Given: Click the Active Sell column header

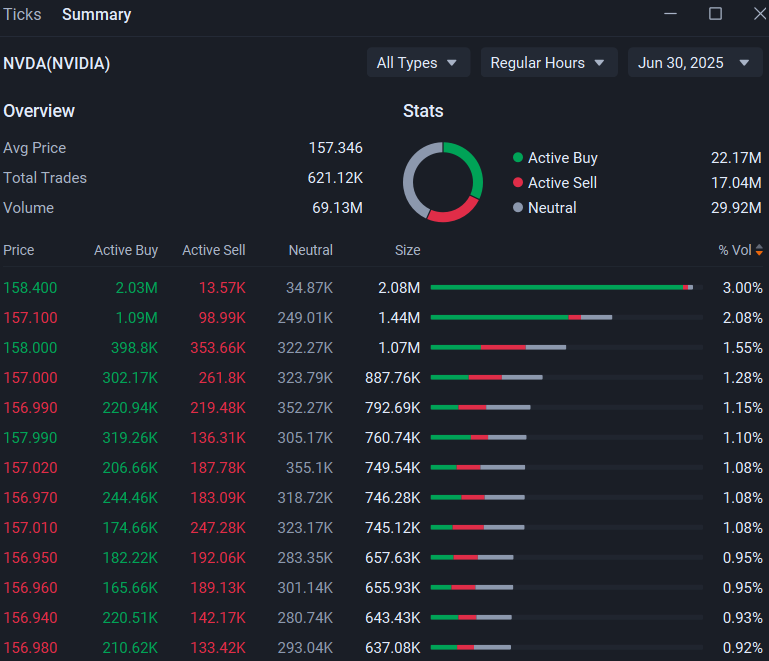Looking at the screenshot, I should [x=214, y=250].
